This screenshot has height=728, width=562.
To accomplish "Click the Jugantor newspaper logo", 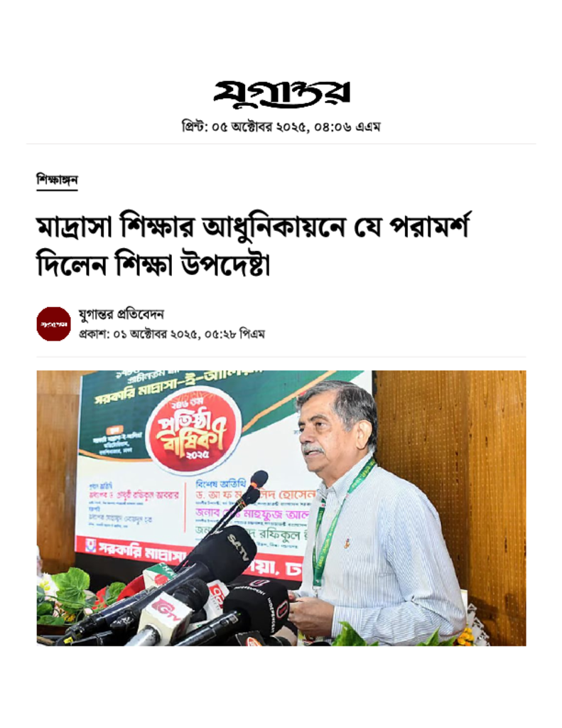I will pos(281,94).
